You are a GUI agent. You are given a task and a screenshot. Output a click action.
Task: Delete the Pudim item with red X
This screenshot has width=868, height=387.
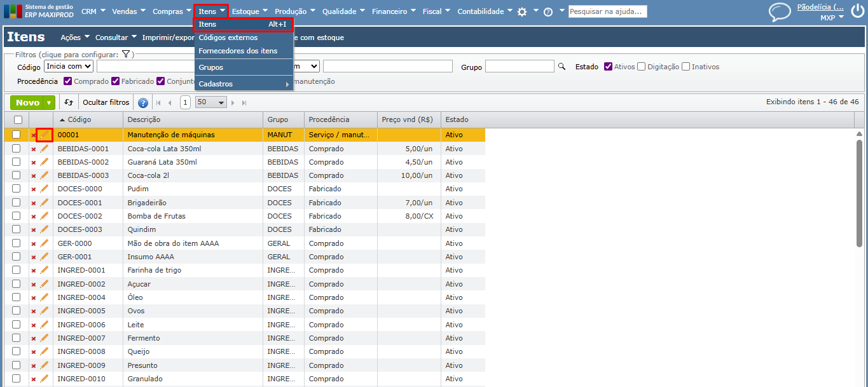[34, 189]
